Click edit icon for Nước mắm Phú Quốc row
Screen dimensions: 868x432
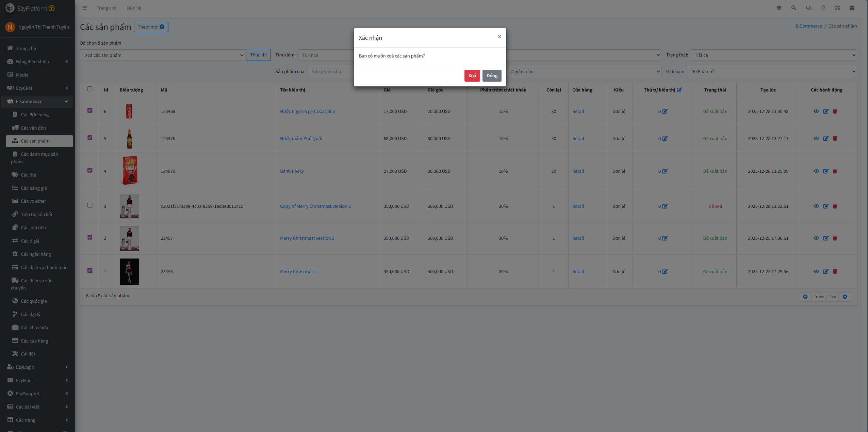click(825, 138)
